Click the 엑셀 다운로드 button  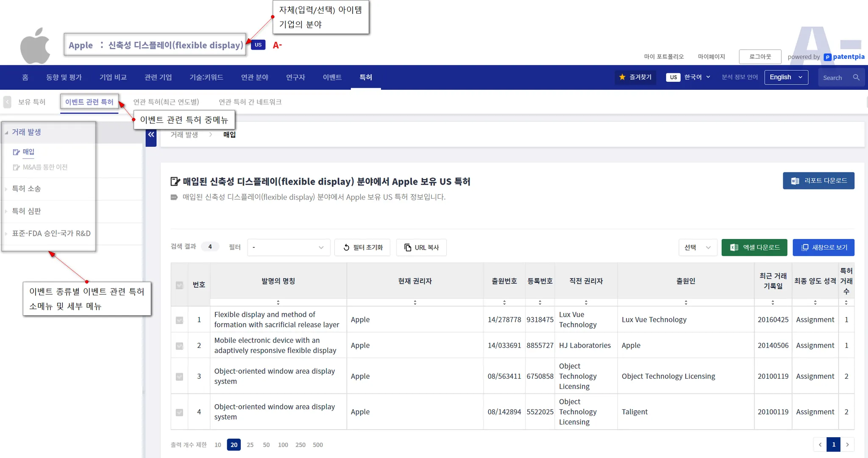pos(754,247)
